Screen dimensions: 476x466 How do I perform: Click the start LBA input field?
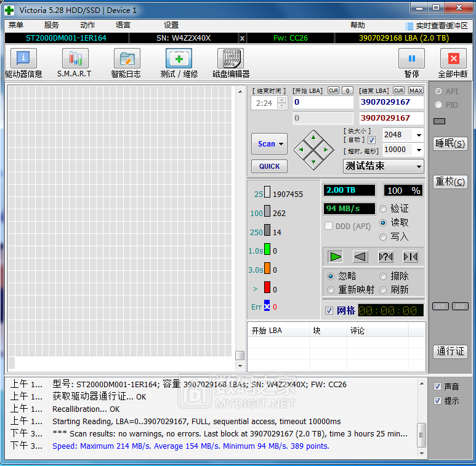pyautogui.click(x=323, y=102)
